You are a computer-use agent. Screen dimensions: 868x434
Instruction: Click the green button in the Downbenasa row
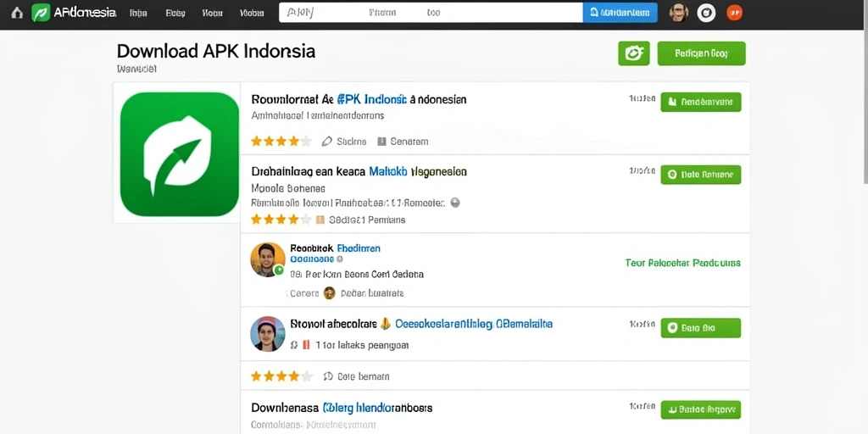click(701, 409)
